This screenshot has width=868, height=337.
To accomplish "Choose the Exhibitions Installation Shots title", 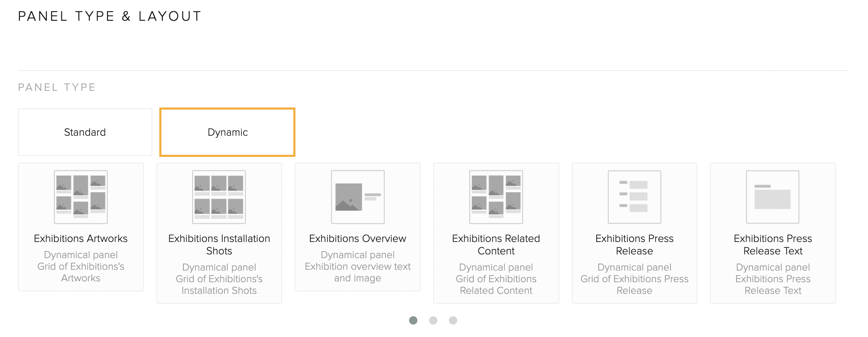I will coord(219,245).
